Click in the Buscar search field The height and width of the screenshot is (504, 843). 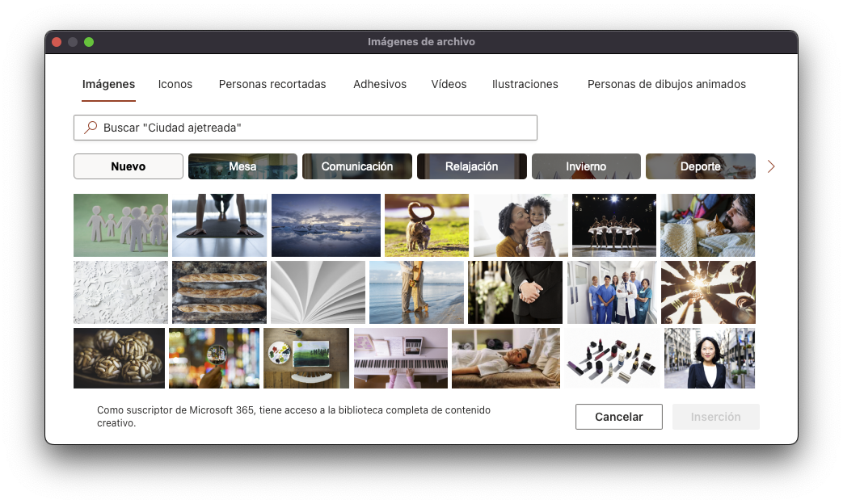[315, 128]
